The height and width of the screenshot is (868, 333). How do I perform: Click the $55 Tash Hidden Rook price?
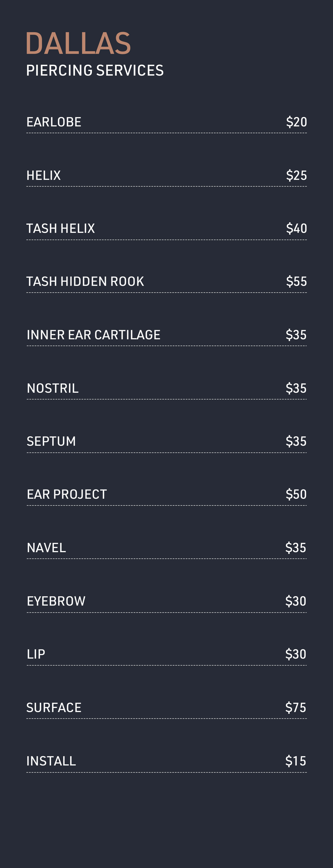click(296, 281)
